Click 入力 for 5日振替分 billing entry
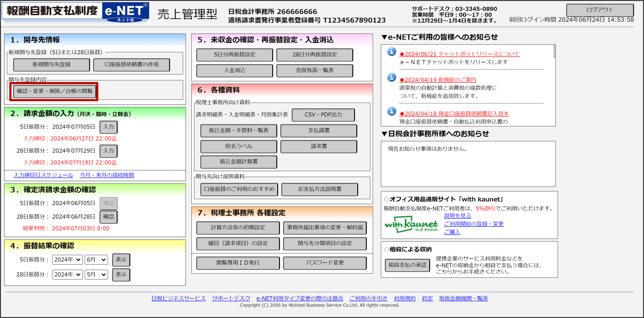This screenshot has height=318, width=644. coord(109,127)
